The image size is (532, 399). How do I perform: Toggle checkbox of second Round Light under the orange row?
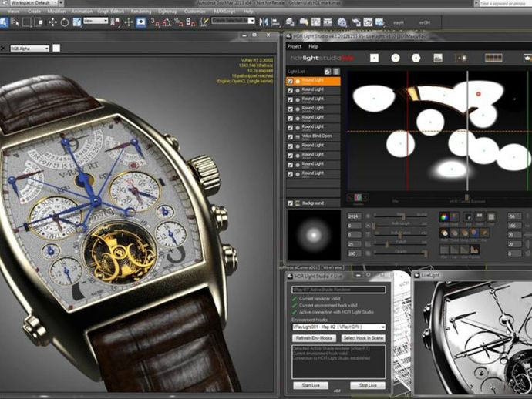291,99
